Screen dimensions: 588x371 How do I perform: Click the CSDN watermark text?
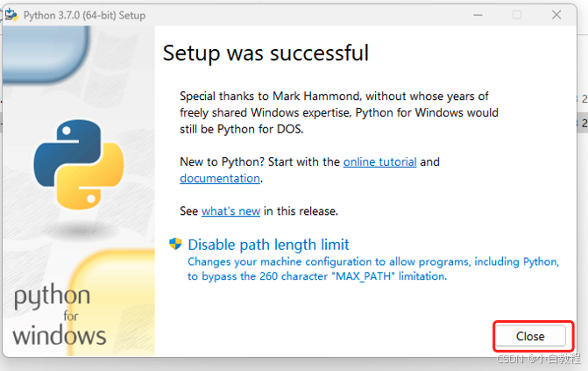(x=539, y=359)
